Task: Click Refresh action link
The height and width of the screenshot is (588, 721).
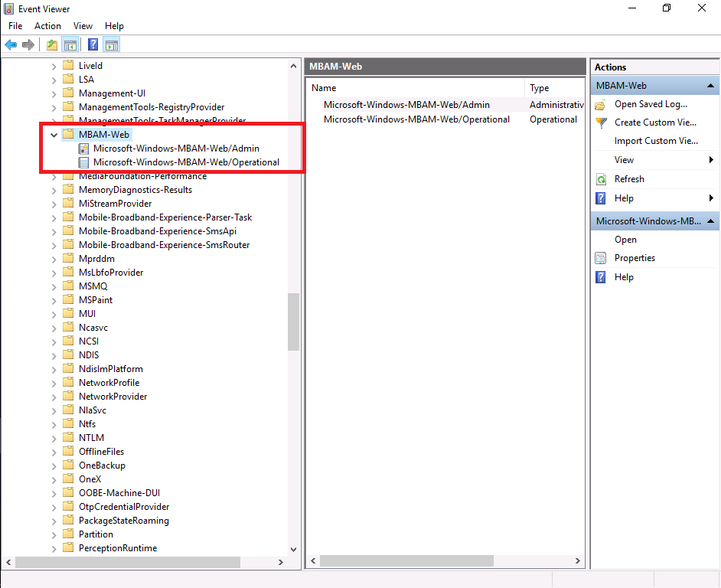Action: pyautogui.click(x=629, y=179)
